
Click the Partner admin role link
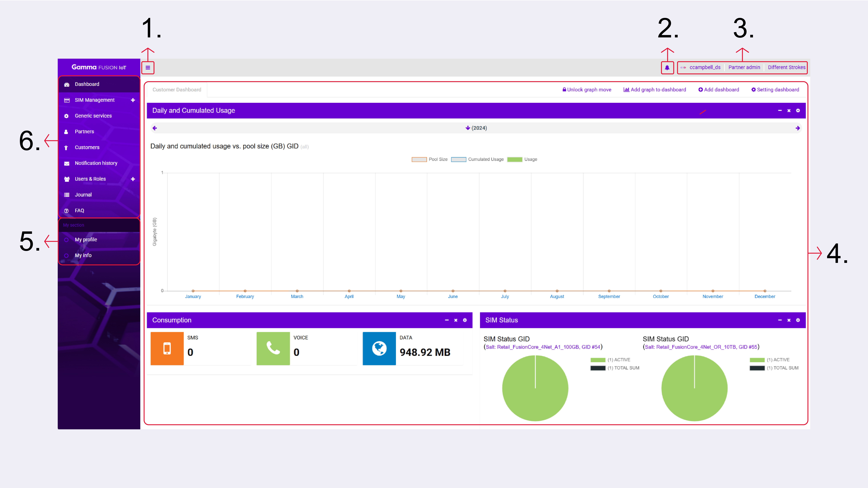(744, 68)
